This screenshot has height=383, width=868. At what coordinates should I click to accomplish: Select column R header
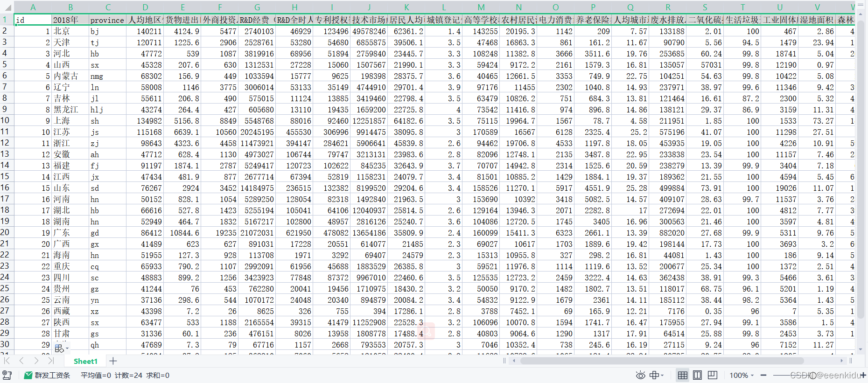[668, 7]
